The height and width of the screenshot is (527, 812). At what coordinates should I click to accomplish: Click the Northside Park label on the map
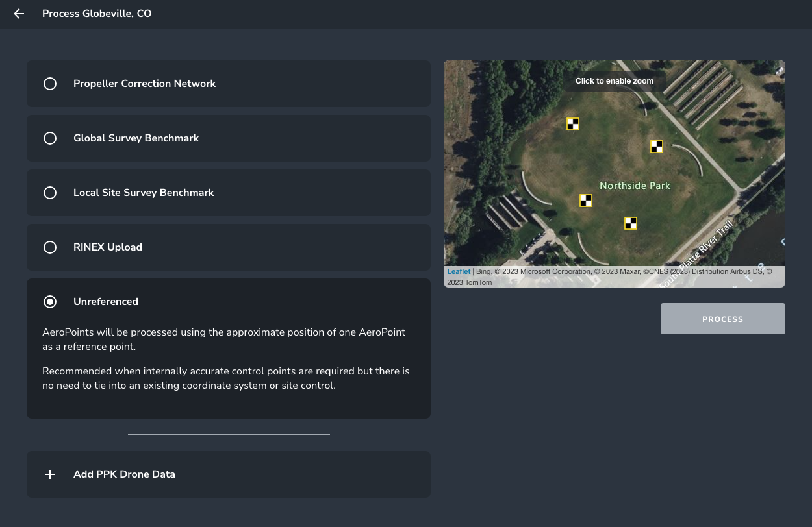[635, 186]
